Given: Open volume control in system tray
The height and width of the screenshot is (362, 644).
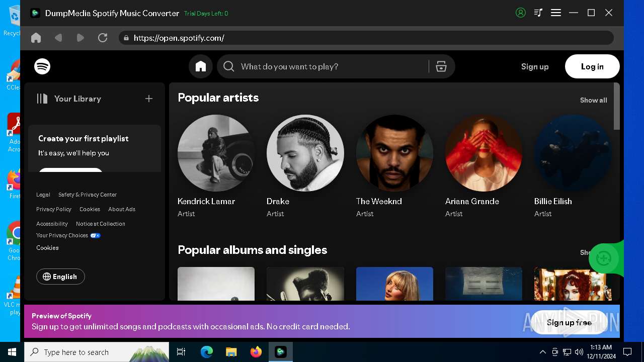Looking at the screenshot, I should (579, 352).
